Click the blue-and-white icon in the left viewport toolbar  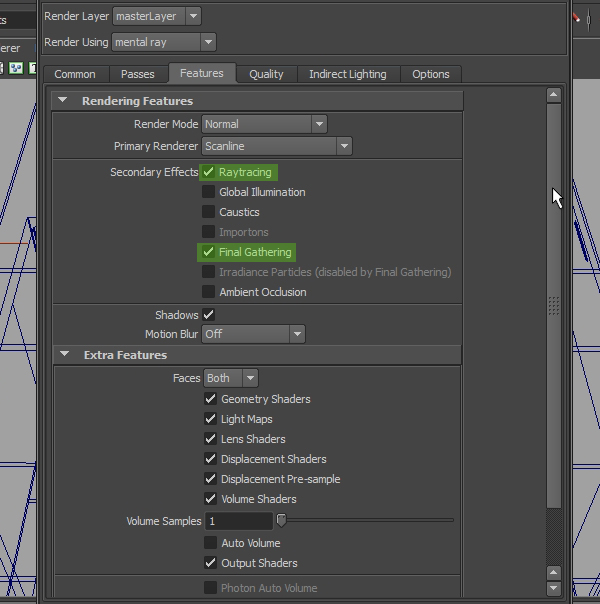(16, 68)
